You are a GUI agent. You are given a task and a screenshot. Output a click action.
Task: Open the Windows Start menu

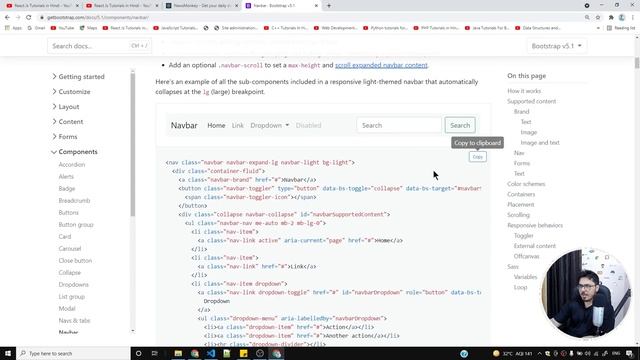point(8,353)
